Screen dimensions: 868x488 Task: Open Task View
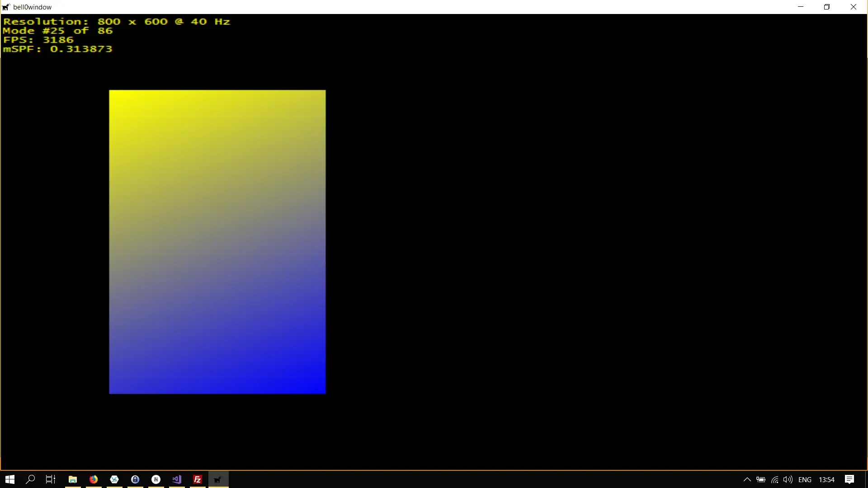(x=50, y=479)
